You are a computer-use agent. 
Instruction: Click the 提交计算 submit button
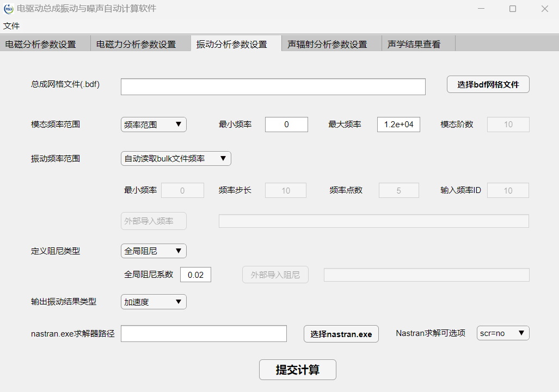point(297,370)
